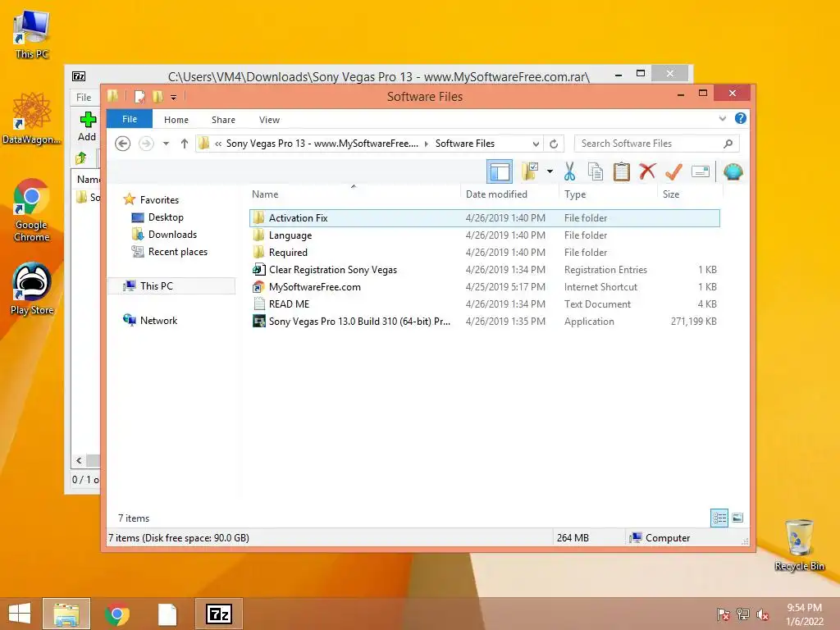The width and height of the screenshot is (840, 630).
Task: Click the email envelope toolbar icon
Action: pyautogui.click(x=701, y=172)
